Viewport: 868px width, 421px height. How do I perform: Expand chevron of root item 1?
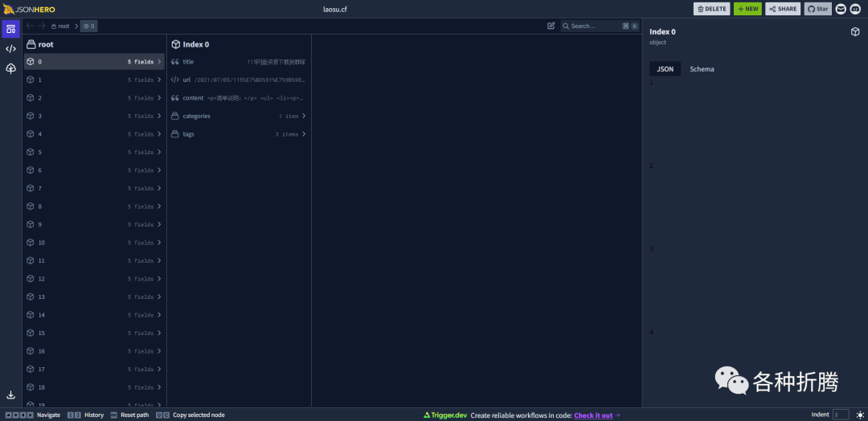(159, 80)
